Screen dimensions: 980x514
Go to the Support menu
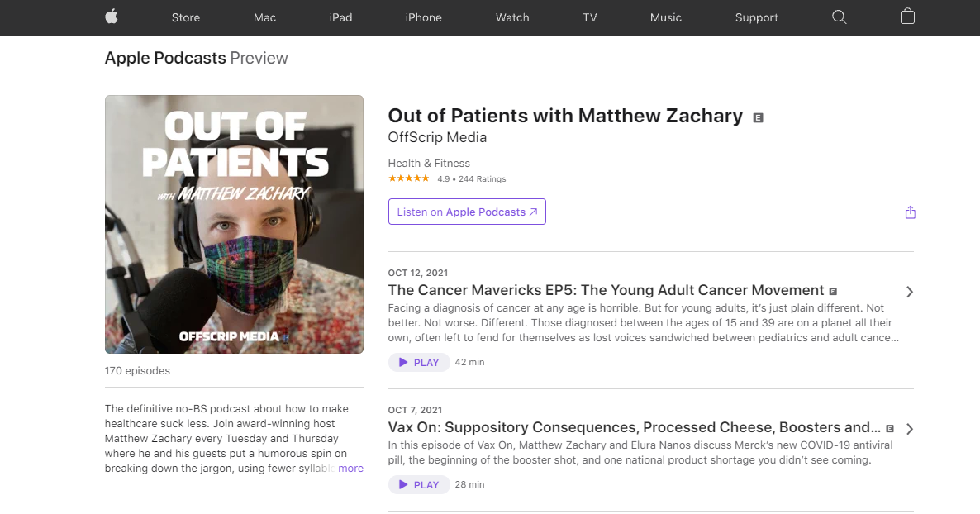click(756, 17)
